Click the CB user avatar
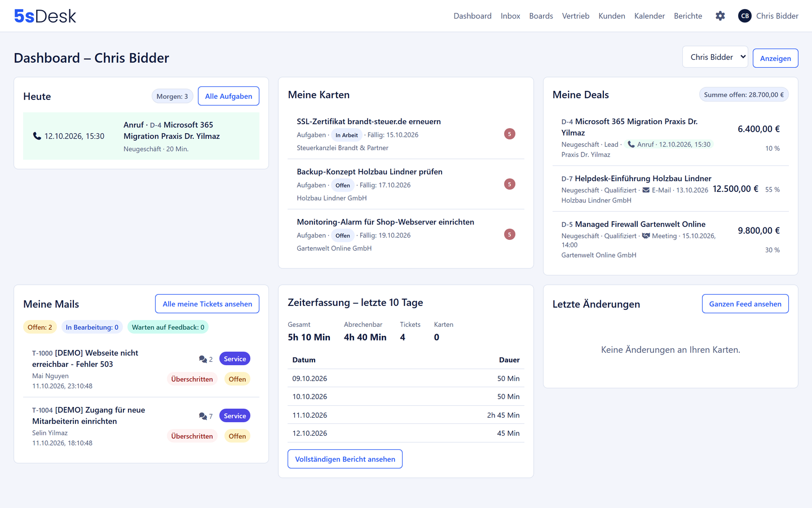The width and height of the screenshot is (812, 508). coord(744,16)
